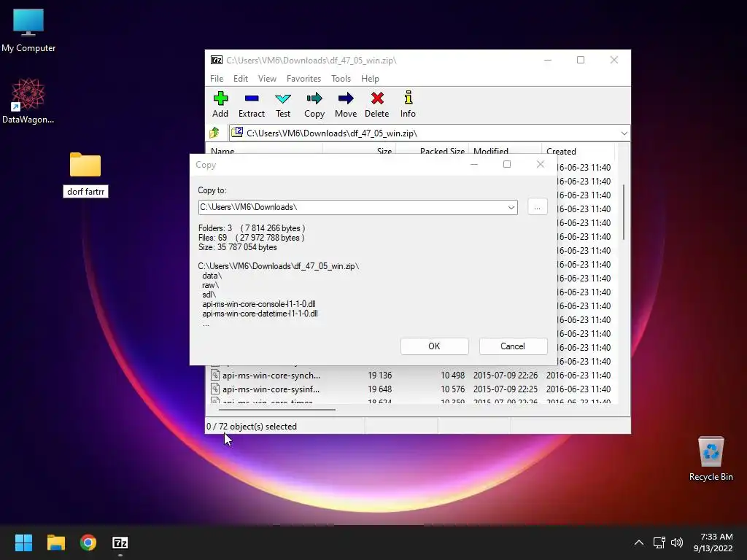Viewport: 747px width, 560px height.
Task: Open the File menu
Action: [x=217, y=79]
